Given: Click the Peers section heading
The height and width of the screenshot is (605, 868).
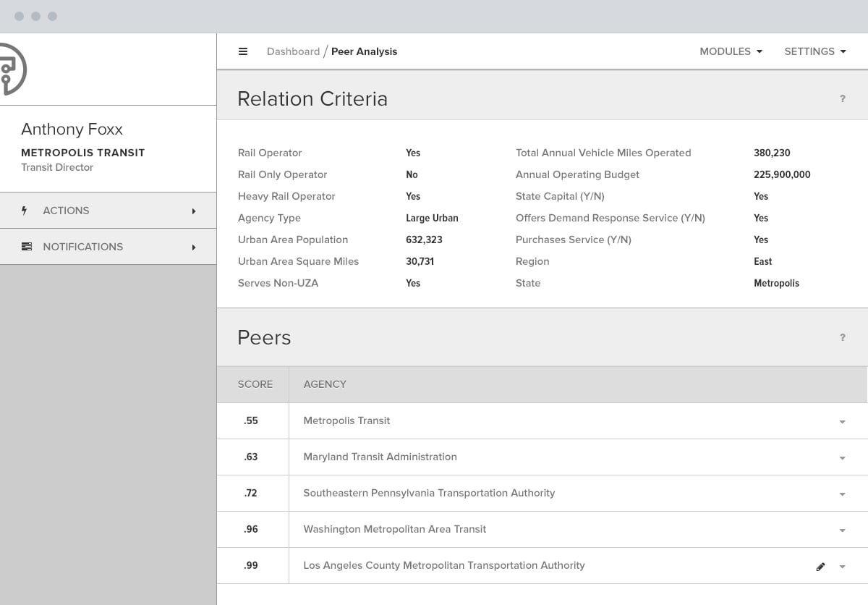Looking at the screenshot, I should coord(264,337).
